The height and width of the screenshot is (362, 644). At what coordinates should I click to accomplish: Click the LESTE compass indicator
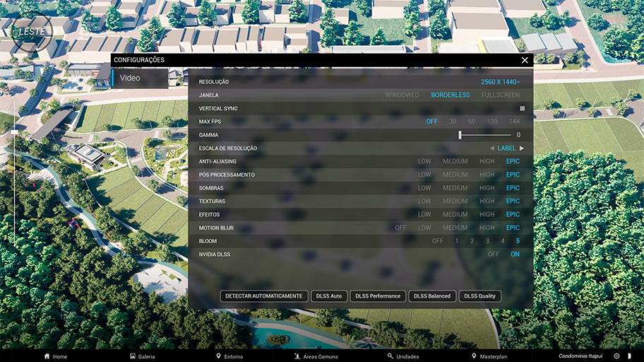tap(32, 33)
